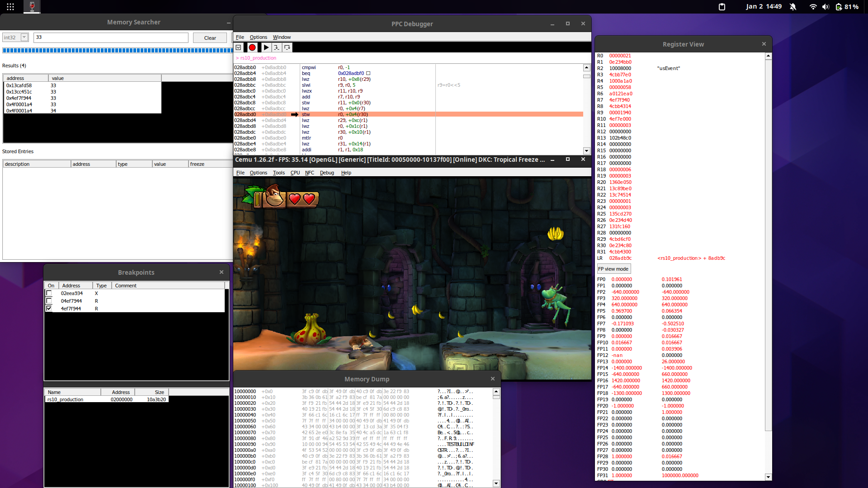Click FP view mode button
The image size is (868, 488).
[x=613, y=269]
